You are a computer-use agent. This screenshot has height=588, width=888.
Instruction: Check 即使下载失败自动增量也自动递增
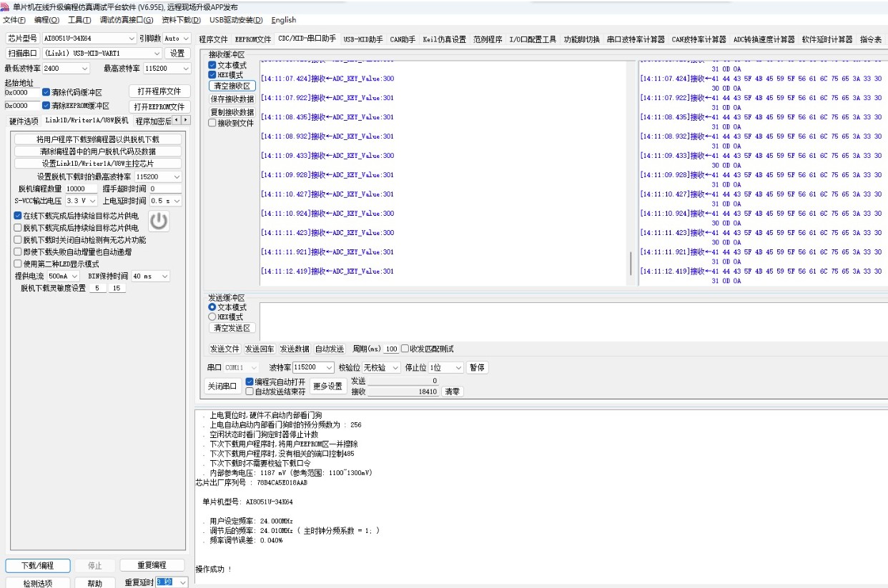tap(18, 251)
